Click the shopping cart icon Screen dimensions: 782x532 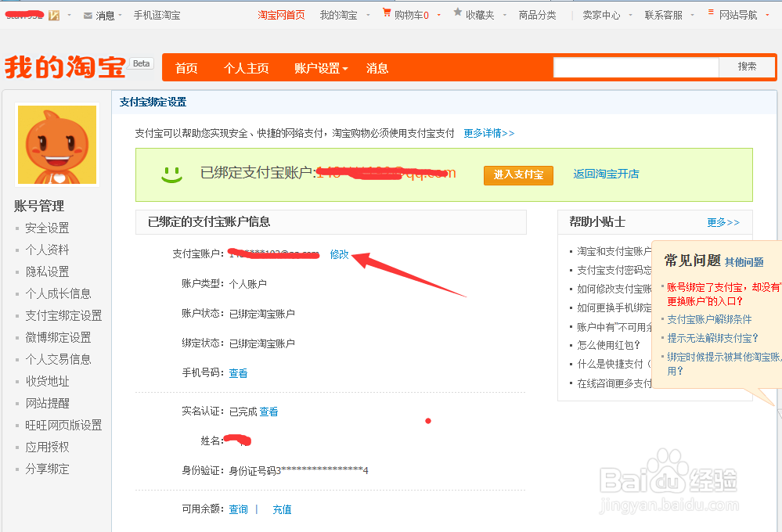(387, 13)
